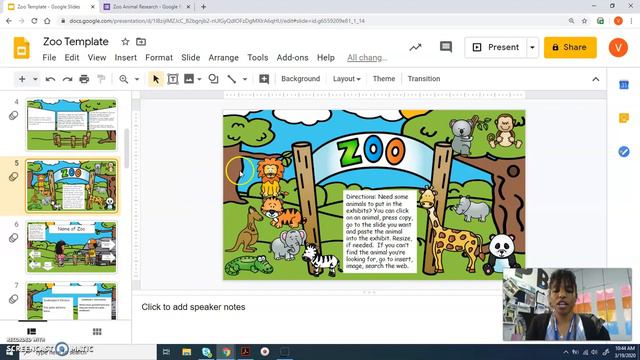Open the Arrange menu
The width and height of the screenshot is (640, 360).
click(224, 58)
